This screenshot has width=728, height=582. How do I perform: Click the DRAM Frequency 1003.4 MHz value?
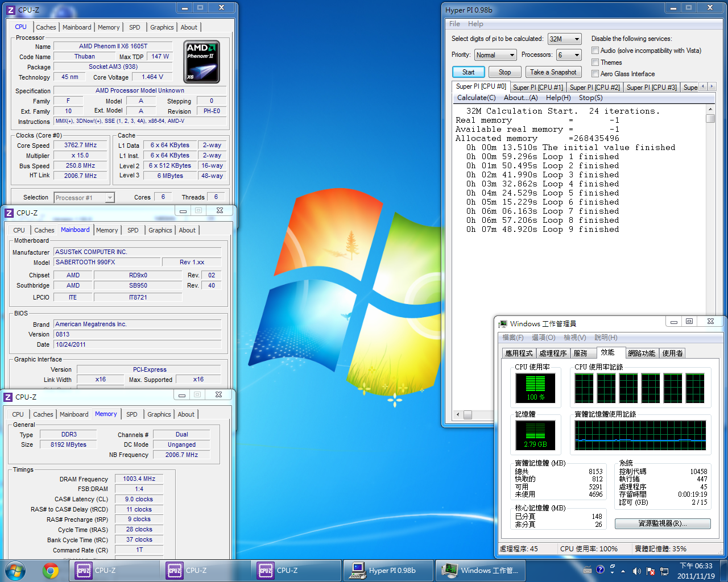click(139, 479)
